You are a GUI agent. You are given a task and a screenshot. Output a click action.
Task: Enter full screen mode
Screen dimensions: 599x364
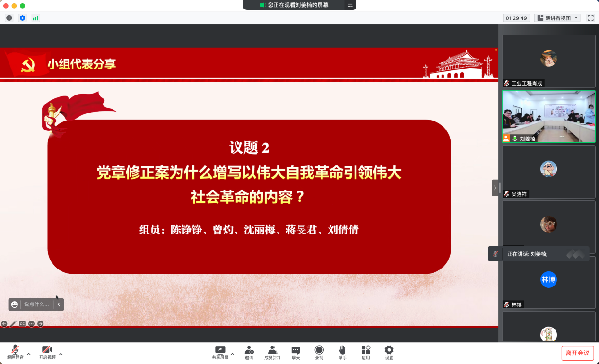pos(590,18)
